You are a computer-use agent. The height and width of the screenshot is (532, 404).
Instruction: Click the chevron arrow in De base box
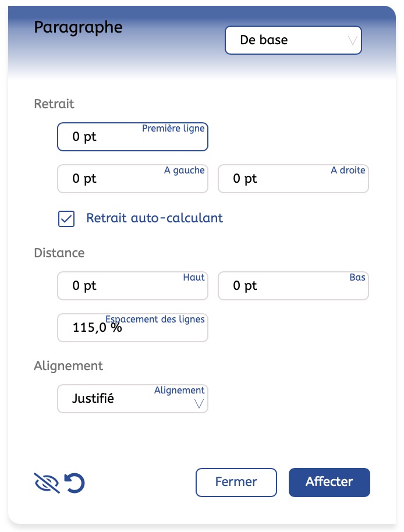pyautogui.click(x=352, y=41)
